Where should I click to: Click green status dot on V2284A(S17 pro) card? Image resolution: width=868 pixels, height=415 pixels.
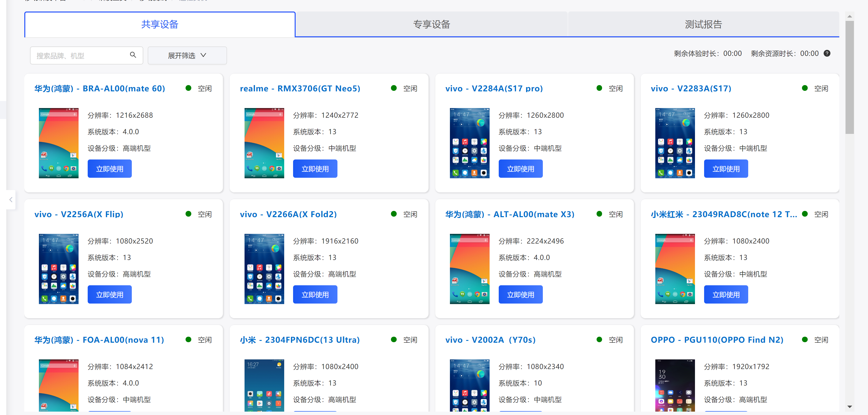coord(599,88)
